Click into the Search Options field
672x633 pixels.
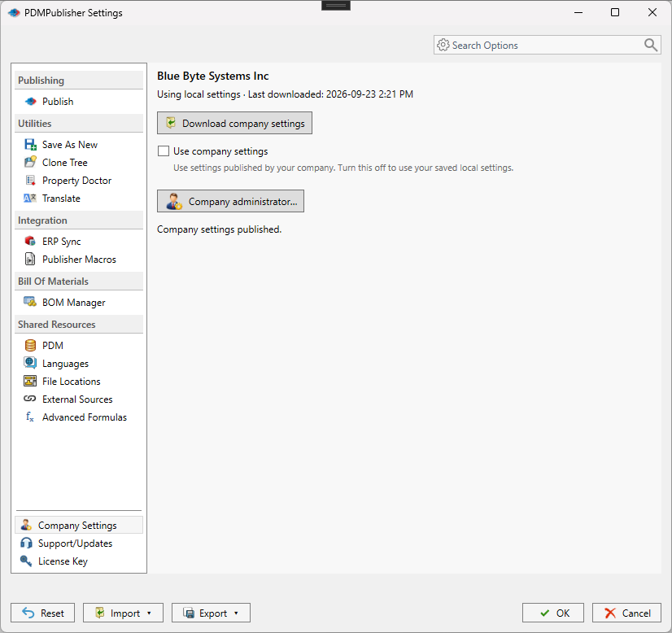pos(547,45)
